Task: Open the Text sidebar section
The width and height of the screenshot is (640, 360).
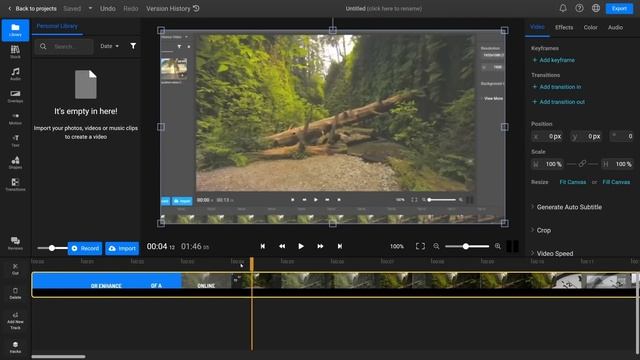Action: pos(15,140)
